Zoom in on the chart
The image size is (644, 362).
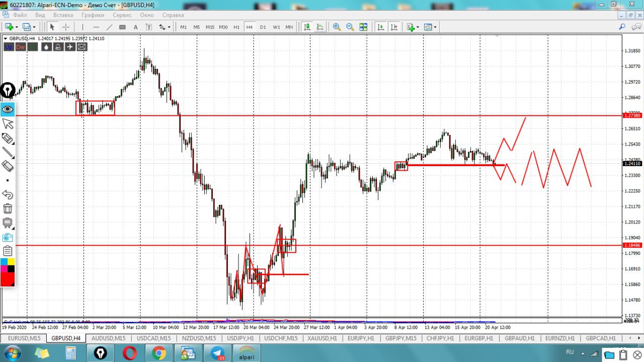[337, 27]
